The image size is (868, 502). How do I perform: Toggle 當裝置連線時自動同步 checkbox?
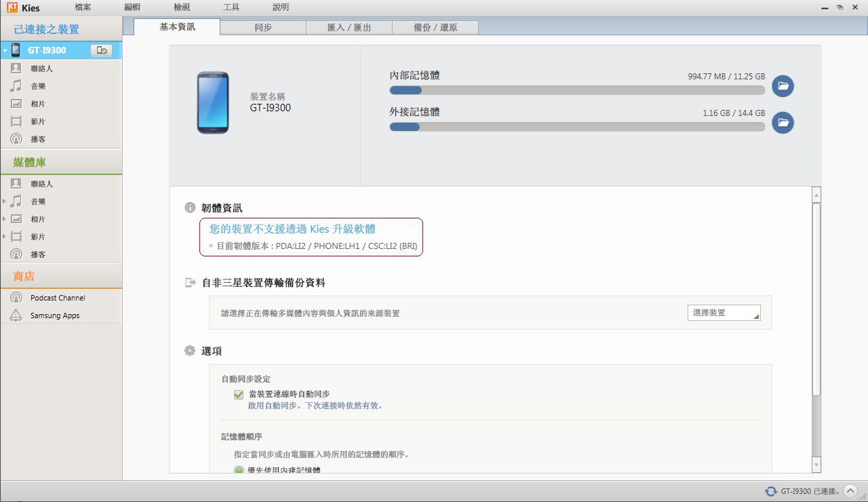pos(239,394)
